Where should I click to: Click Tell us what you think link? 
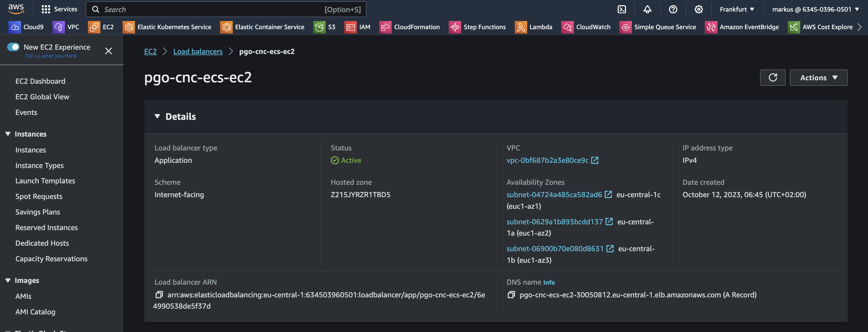[x=51, y=56]
